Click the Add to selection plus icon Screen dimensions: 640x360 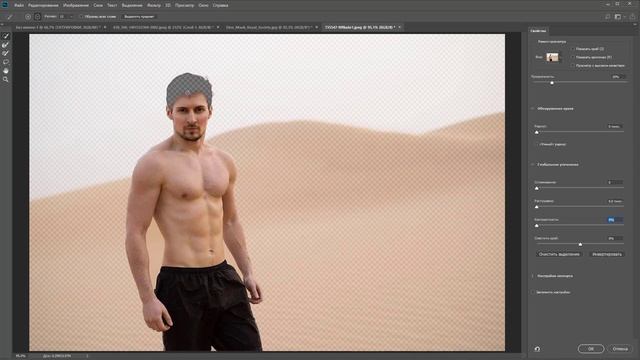coord(28,17)
